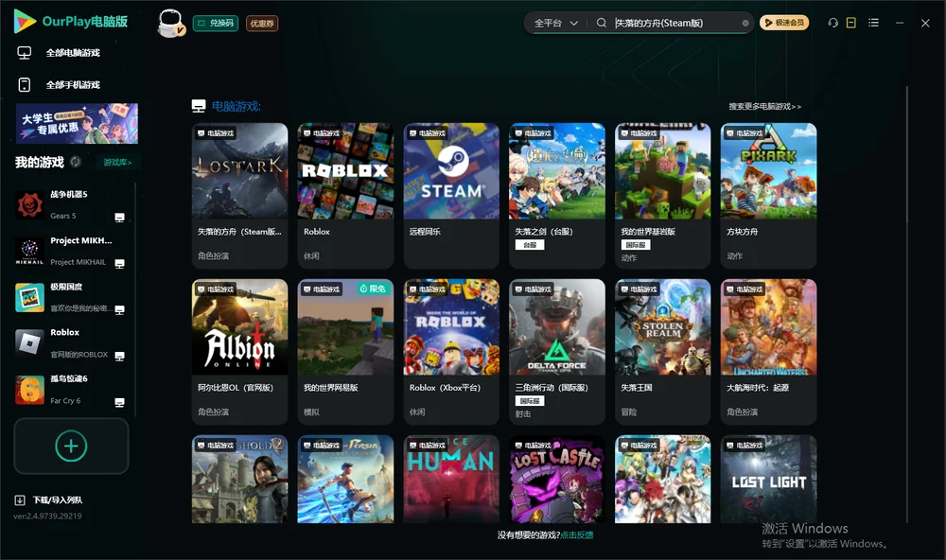
Task: Open the Albion Online game card
Action: [239, 352]
